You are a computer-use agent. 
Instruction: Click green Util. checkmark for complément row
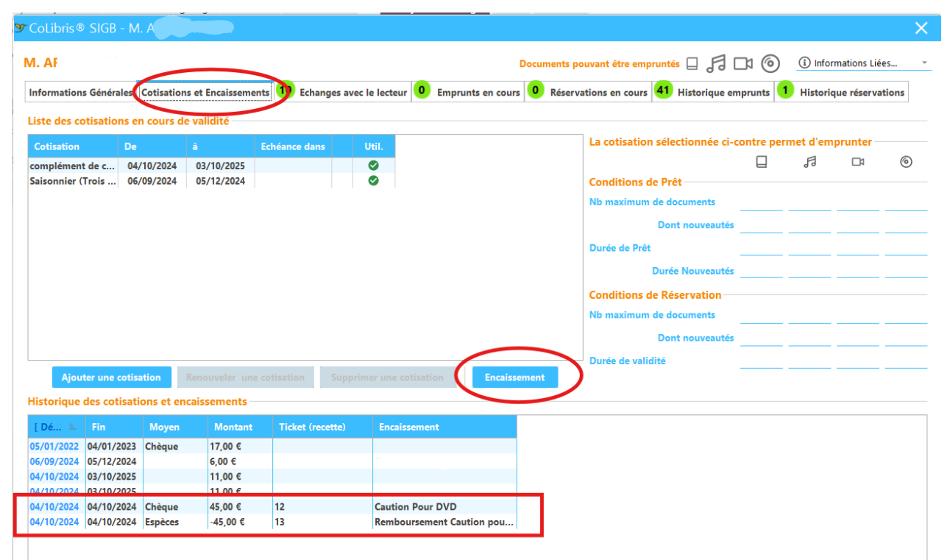pos(373,166)
